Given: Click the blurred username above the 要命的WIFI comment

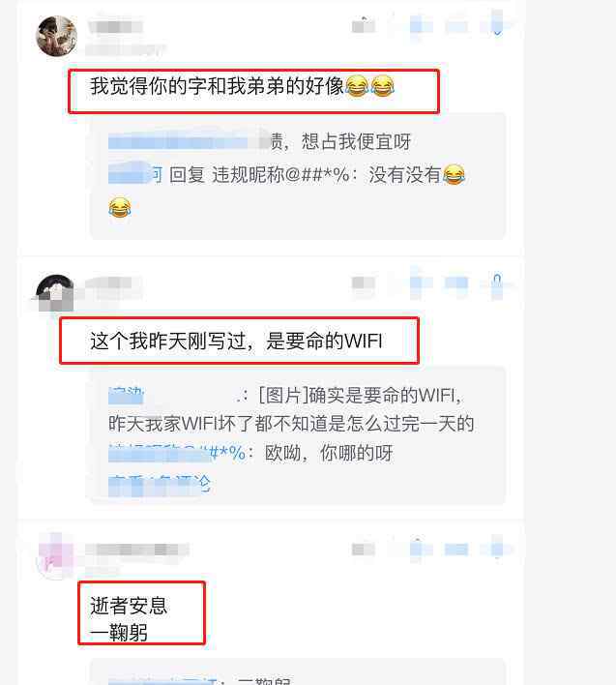Looking at the screenshot, I should pyautogui.click(x=109, y=283).
